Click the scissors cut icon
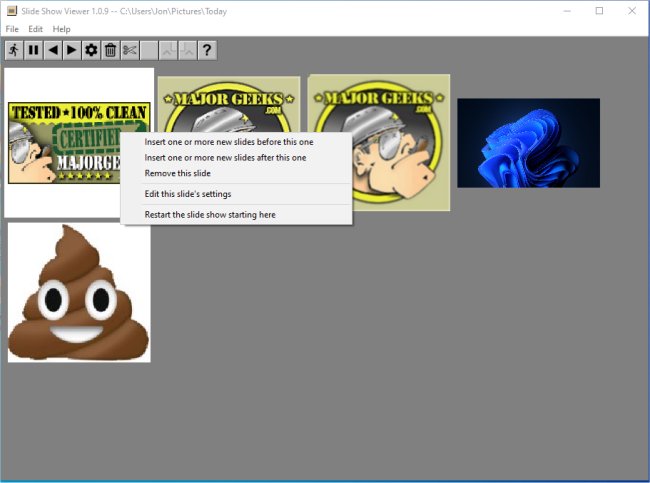 tap(130, 51)
